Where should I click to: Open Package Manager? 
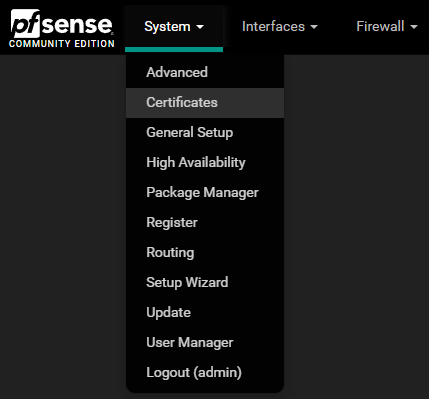(x=205, y=192)
